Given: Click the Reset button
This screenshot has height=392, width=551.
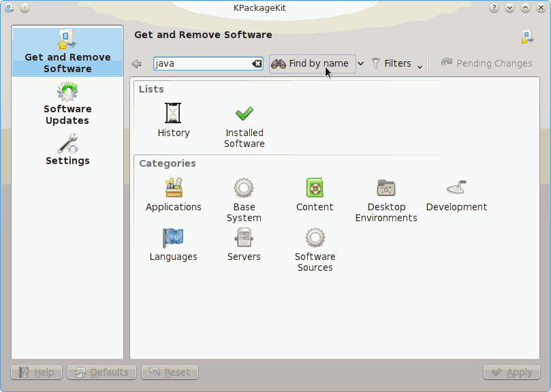Looking at the screenshot, I should 170,372.
